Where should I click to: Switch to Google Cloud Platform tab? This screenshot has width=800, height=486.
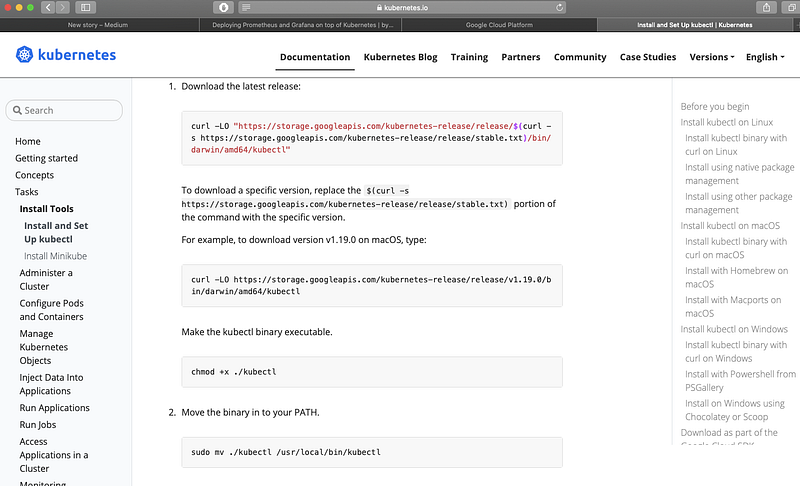click(x=499, y=24)
